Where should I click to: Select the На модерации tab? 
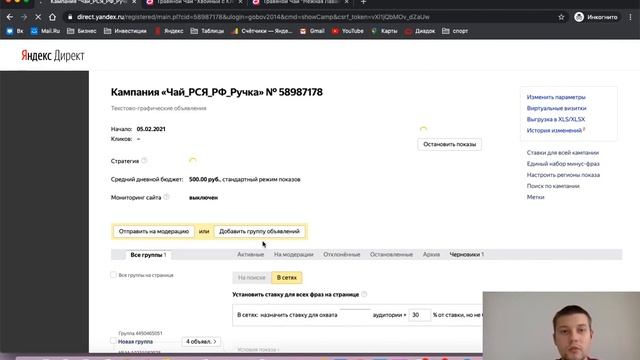click(293, 254)
